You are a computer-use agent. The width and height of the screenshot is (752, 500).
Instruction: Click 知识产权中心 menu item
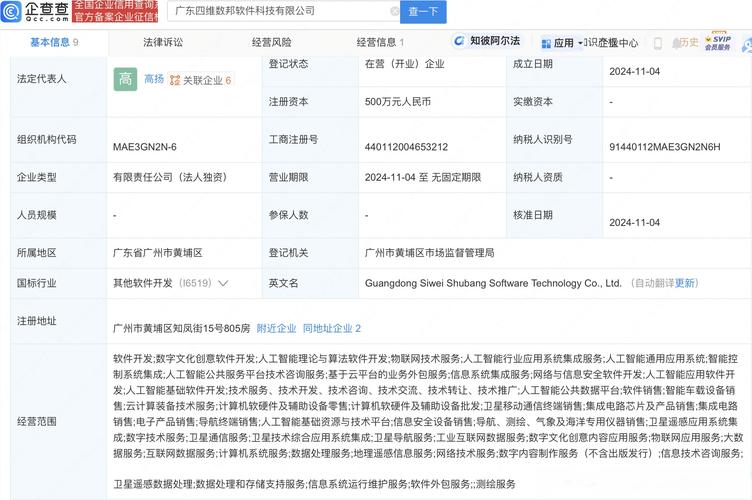[611, 43]
